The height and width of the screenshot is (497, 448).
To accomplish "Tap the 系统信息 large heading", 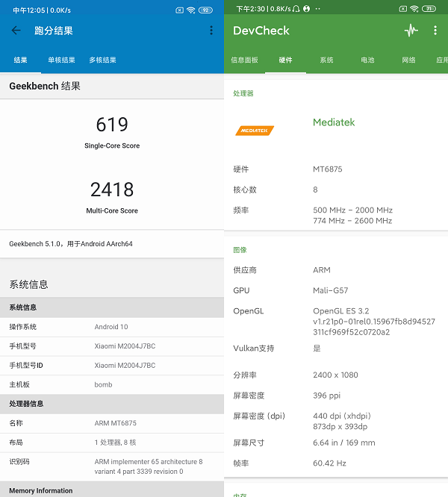I will 28,284.
